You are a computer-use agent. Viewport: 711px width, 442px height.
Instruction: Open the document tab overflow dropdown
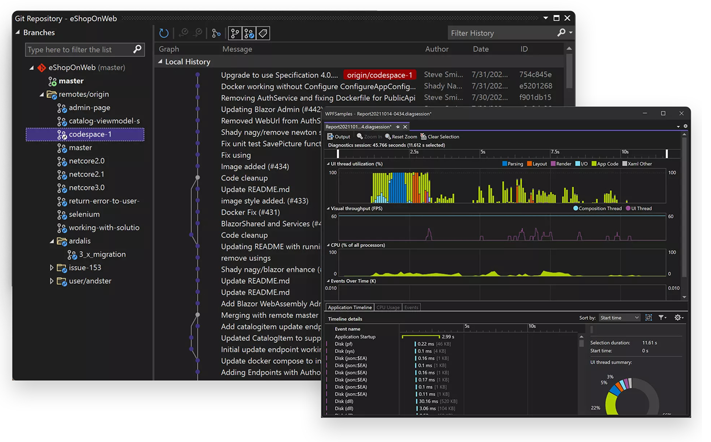pos(678,126)
